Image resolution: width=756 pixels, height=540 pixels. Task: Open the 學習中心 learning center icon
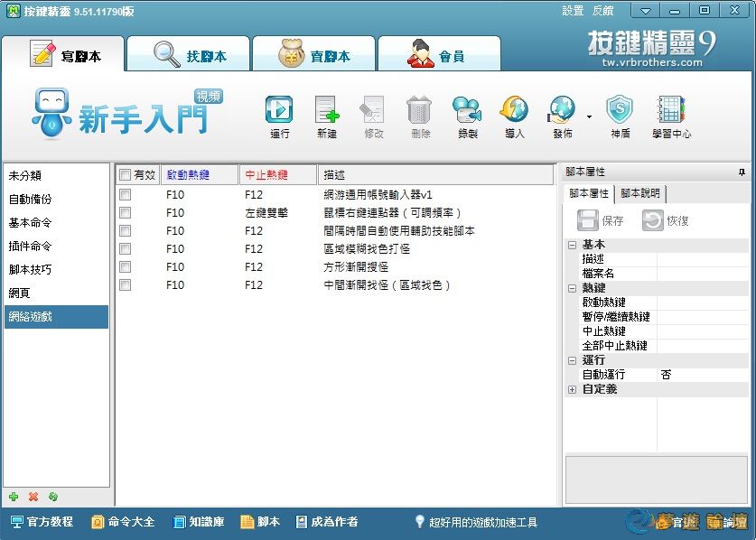tap(671, 110)
